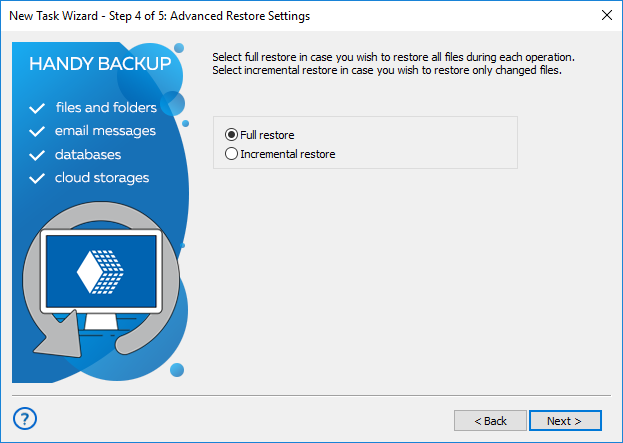Click the "files and folders" feature label
Viewport: 623px width, 443px height.
pyautogui.click(x=107, y=108)
